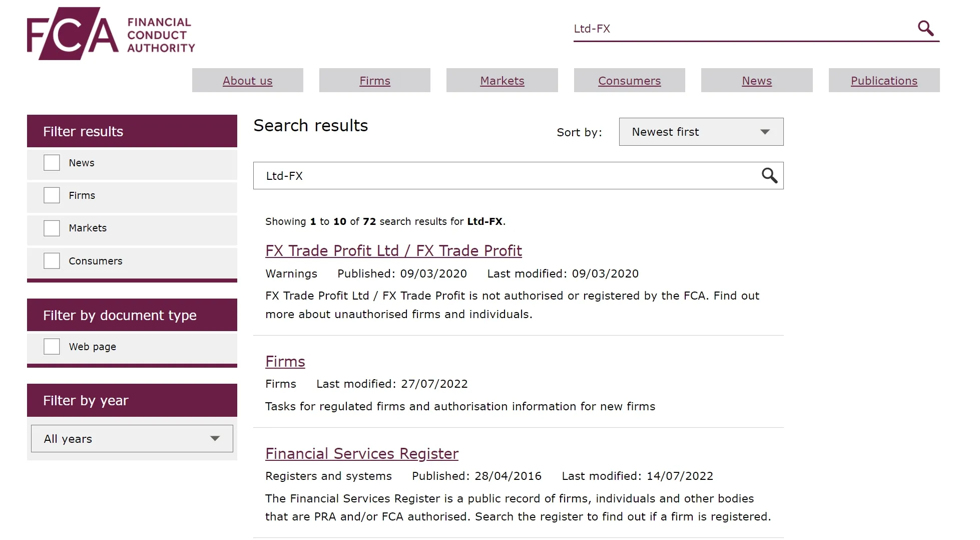The image size is (980, 540).
Task: Click the FCA logo in the header
Action: [111, 34]
